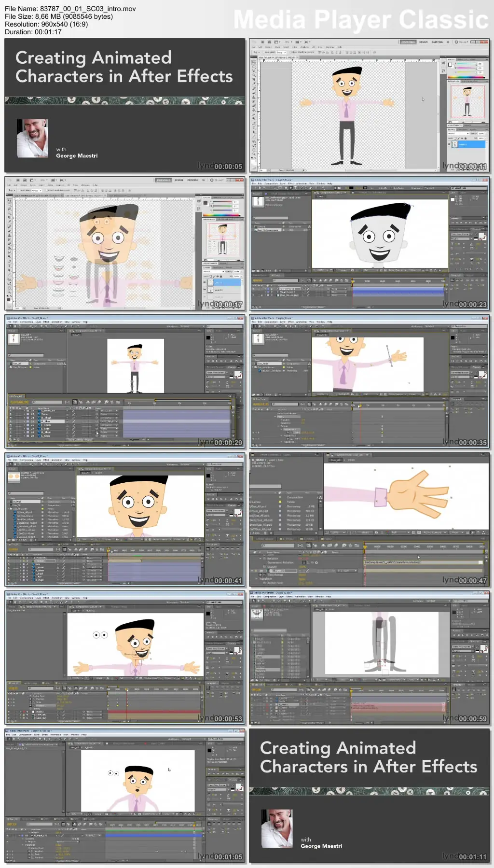Toggle L_Shoe layer eye in 00:00:29 frame
This screenshot has width=494, height=868.
tap(11, 436)
